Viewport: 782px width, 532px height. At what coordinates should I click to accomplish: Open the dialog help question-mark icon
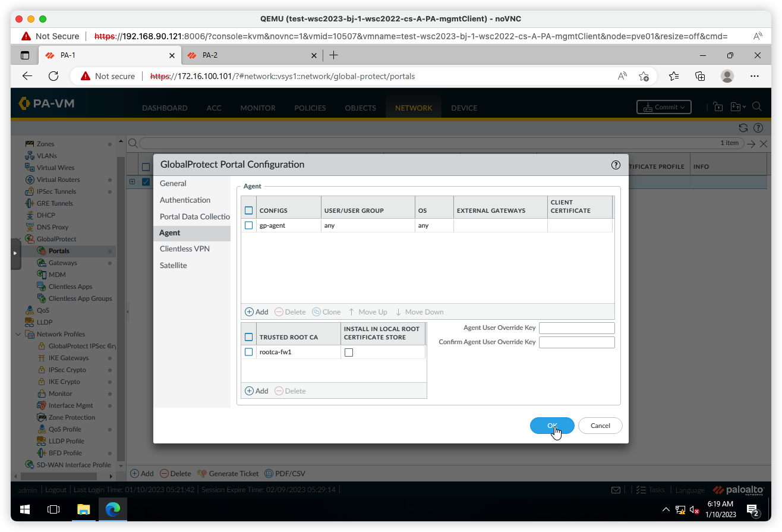616,165
